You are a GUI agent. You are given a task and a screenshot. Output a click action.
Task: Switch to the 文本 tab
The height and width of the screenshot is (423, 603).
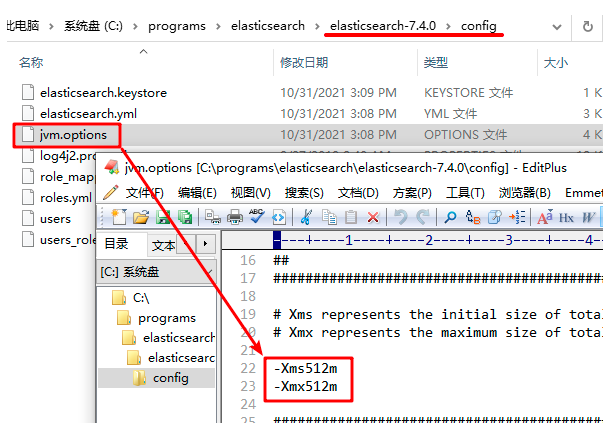pos(163,245)
